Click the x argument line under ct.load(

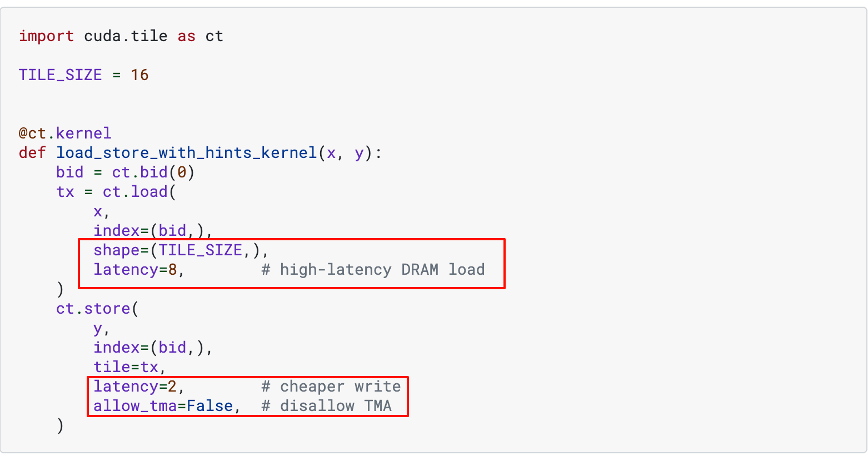click(98, 211)
